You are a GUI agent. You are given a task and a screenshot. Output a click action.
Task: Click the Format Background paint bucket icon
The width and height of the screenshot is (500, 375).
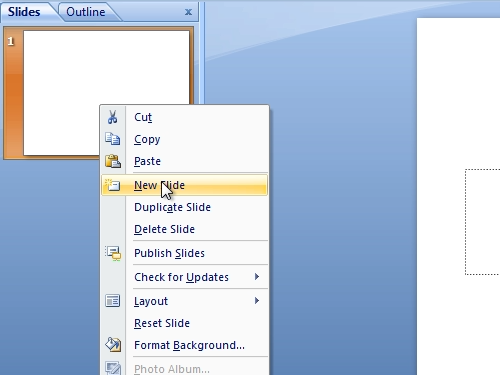pyautogui.click(x=113, y=345)
